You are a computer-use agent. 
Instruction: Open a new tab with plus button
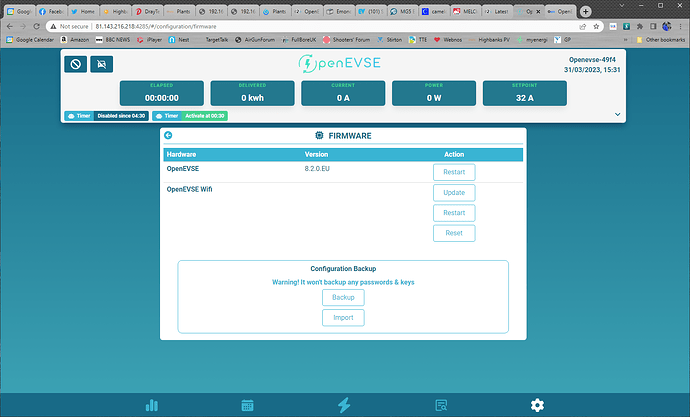pyautogui.click(x=585, y=12)
